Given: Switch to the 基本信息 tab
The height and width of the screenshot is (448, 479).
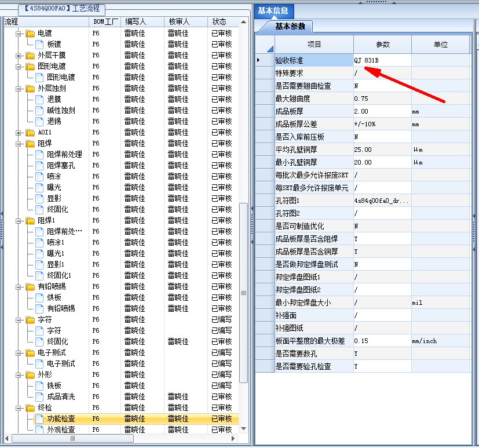Looking at the screenshot, I should (273, 11).
